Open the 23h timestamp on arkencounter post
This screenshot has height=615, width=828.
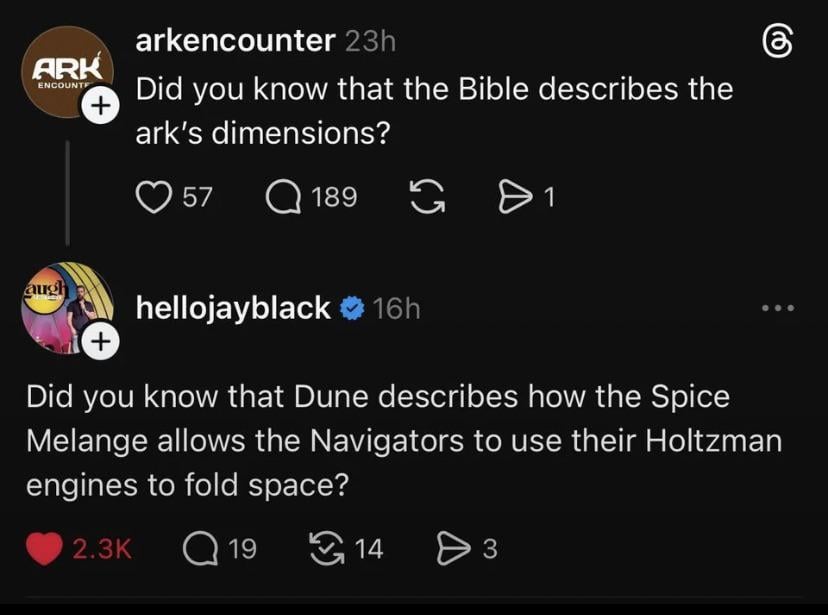(370, 41)
